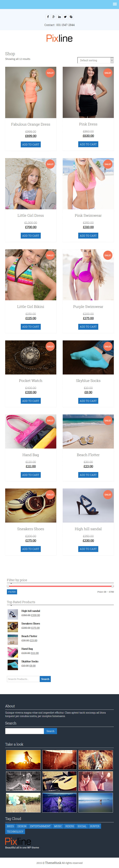
Task: Click the Pixline logo in the footer
Action: (x=18, y=841)
